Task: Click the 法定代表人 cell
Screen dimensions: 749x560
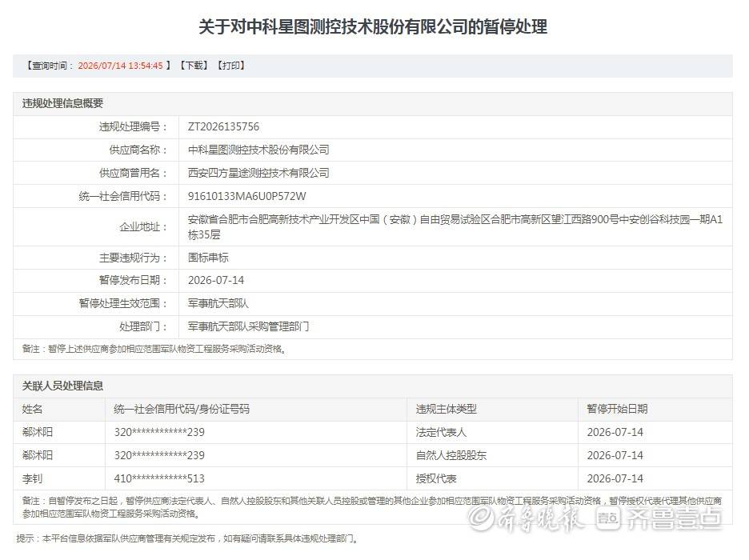Action: pos(441,432)
